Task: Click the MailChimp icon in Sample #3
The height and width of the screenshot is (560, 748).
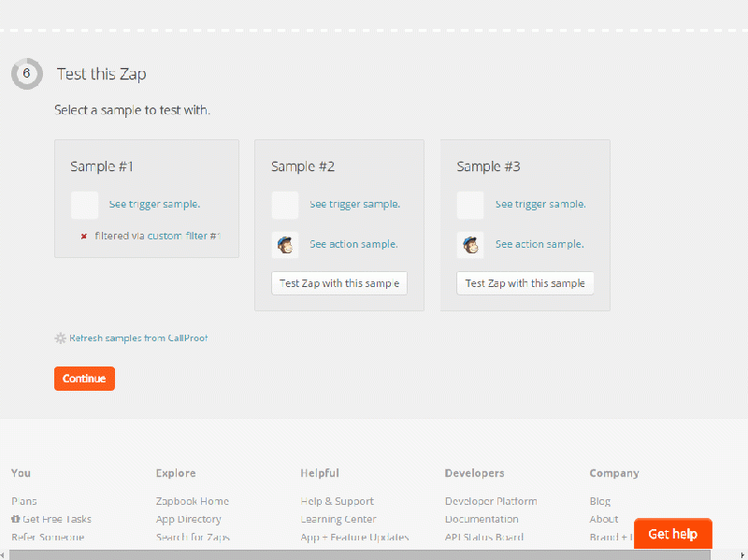Action: pos(470,245)
